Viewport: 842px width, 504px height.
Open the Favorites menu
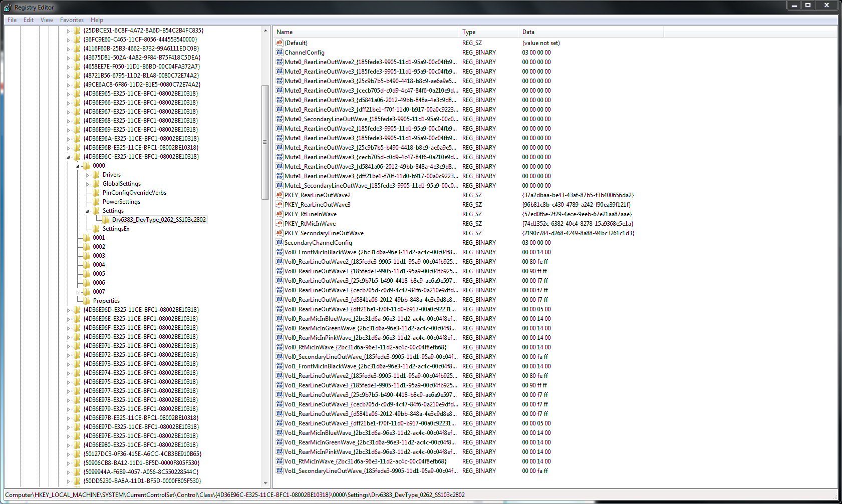coord(72,20)
